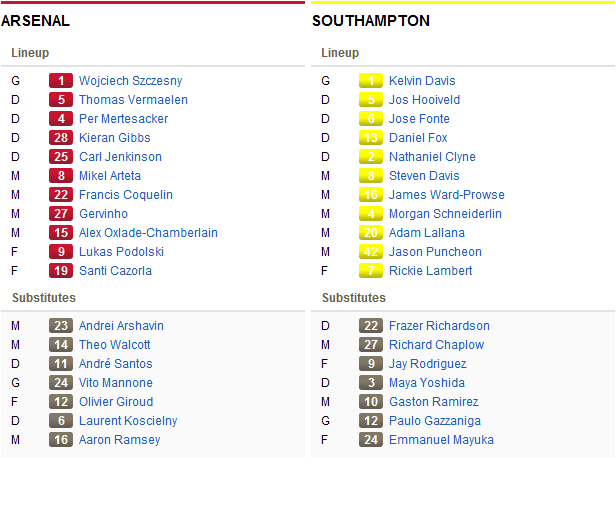This screenshot has width=616, height=520.
Task: Click the ARSENAL team heading
Action: (36, 21)
